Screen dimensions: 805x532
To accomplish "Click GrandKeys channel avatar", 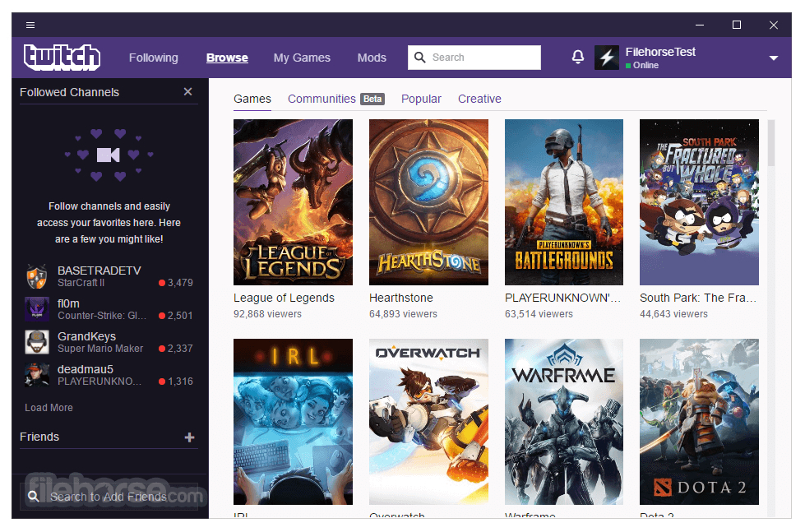I will click(x=37, y=342).
